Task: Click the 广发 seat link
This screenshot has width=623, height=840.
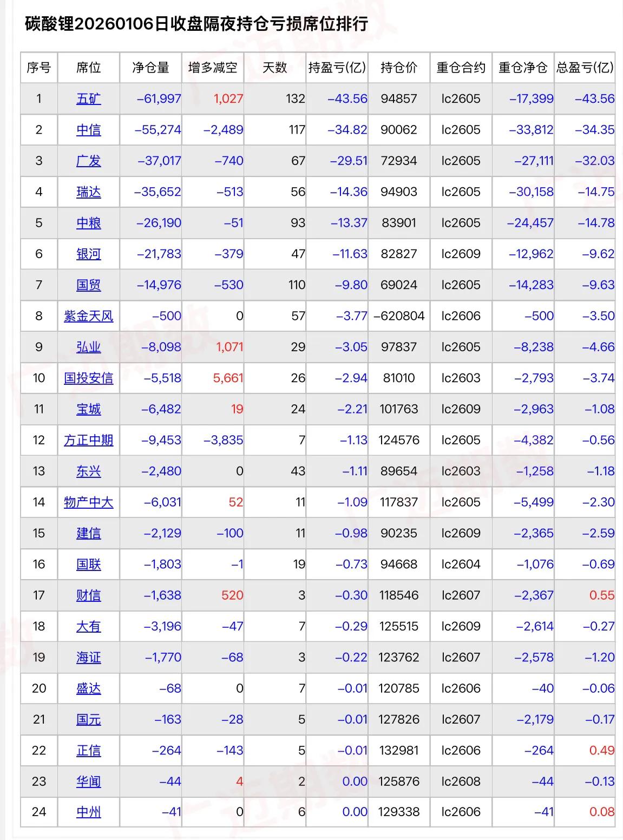Action: click(x=88, y=161)
